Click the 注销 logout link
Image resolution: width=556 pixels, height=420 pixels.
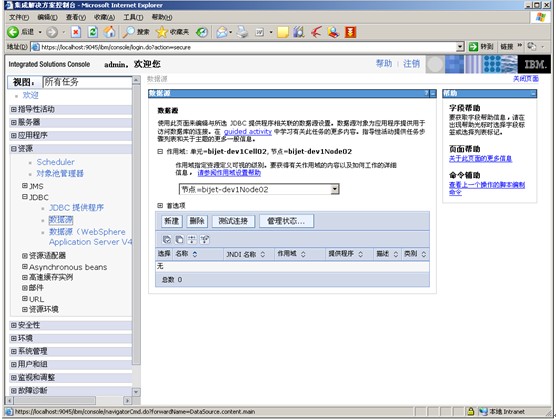411,64
